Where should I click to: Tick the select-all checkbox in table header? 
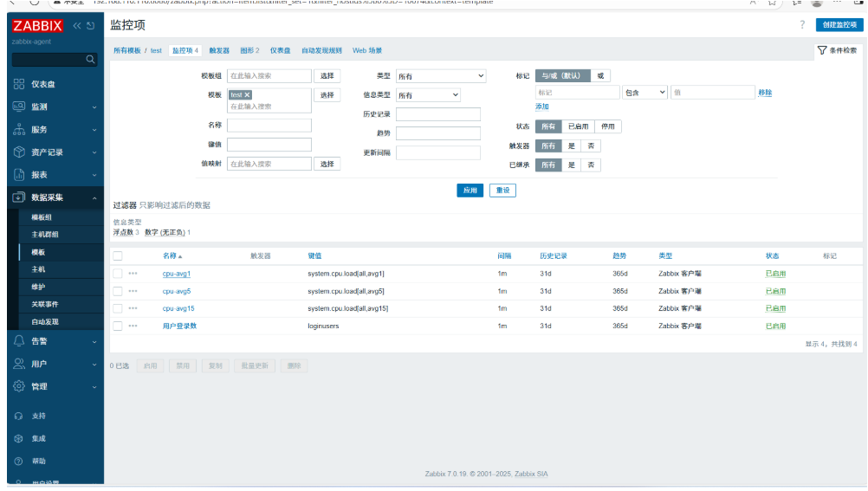tap(118, 255)
